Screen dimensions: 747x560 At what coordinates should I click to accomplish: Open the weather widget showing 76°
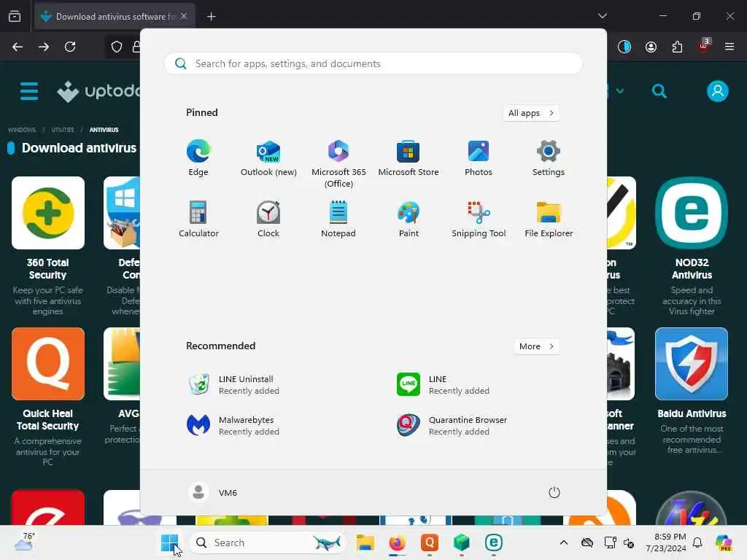(x=24, y=542)
